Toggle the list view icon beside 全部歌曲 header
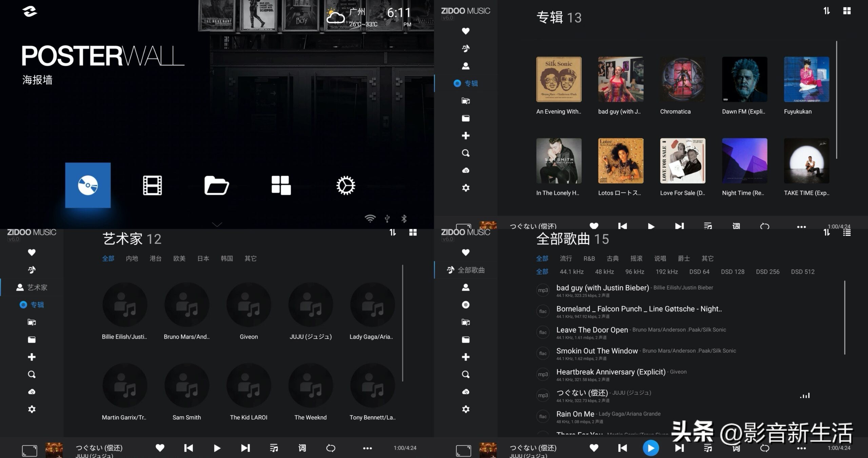 847,232
